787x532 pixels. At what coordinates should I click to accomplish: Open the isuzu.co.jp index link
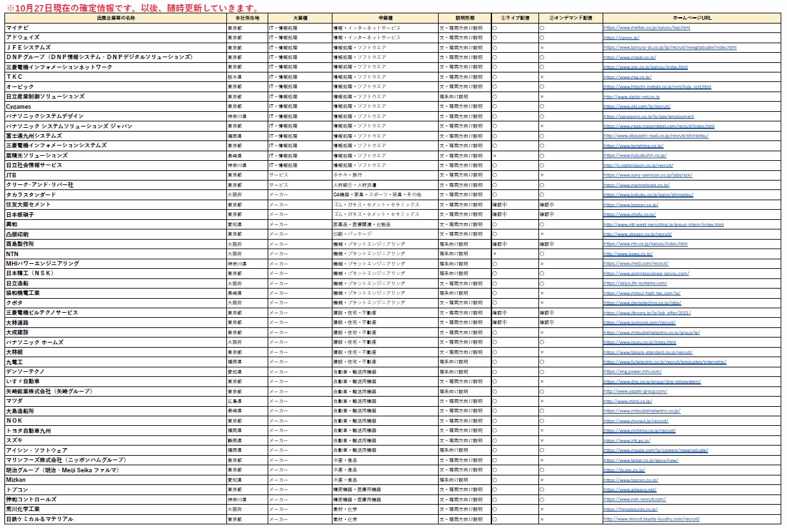click(x=640, y=343)
